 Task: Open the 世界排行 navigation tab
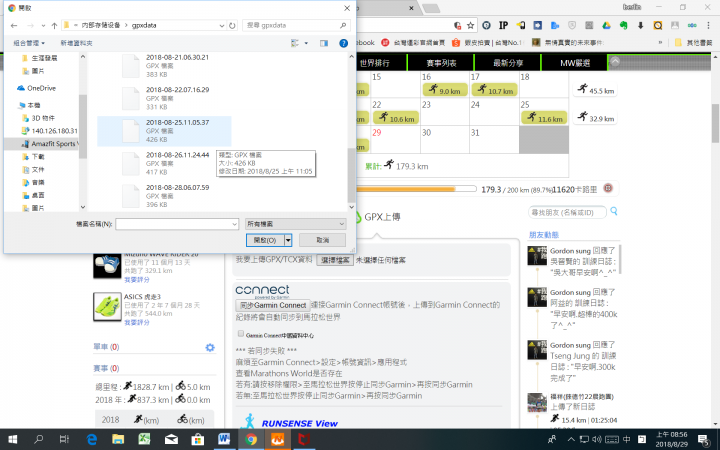pyautogui.click(x=374, y=63)
